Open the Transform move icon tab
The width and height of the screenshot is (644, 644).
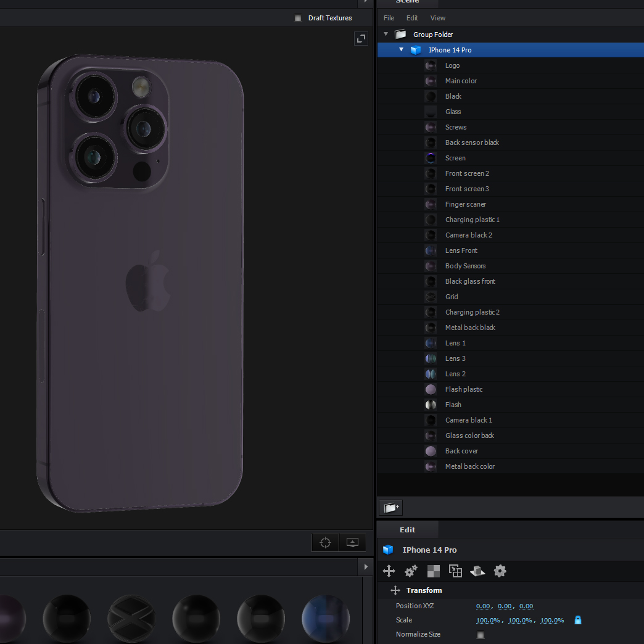click(x=389, y=571)
